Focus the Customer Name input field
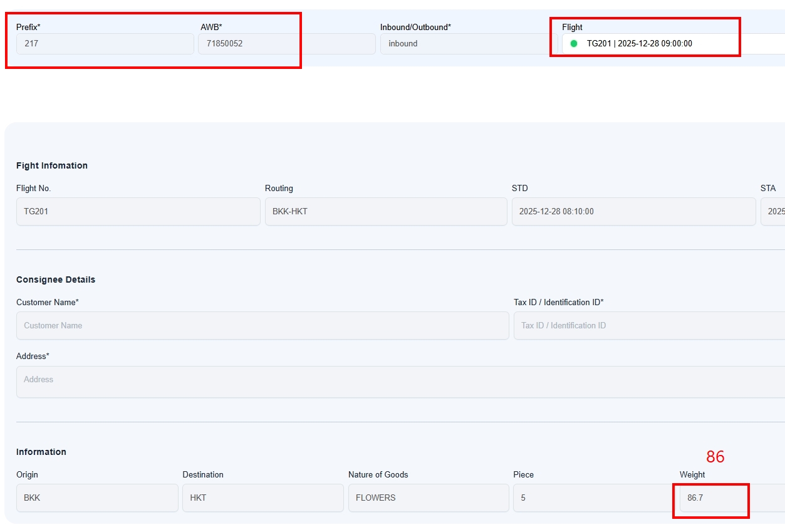The height and width of the screenshot is (532, 785). (262, 326)
